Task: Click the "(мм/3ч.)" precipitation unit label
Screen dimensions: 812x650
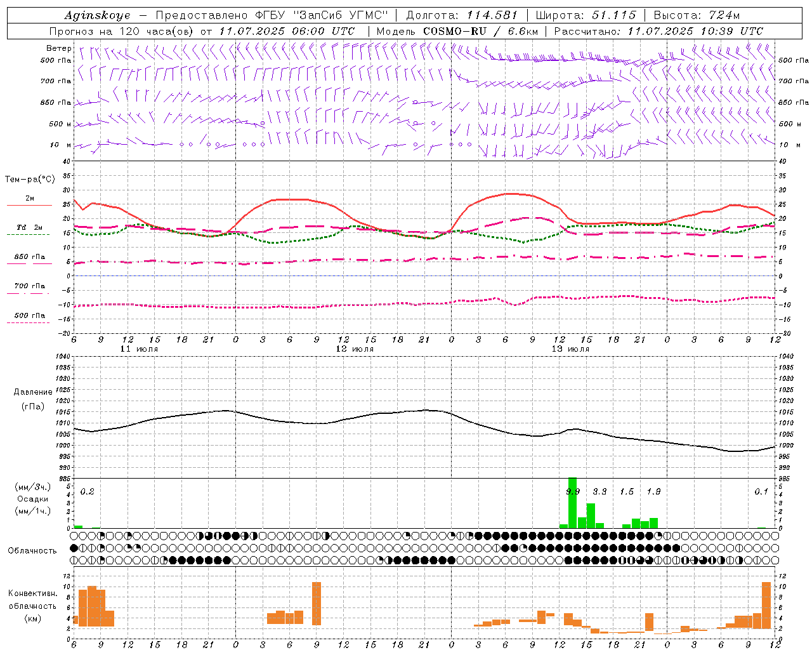Action: (32, 487)
